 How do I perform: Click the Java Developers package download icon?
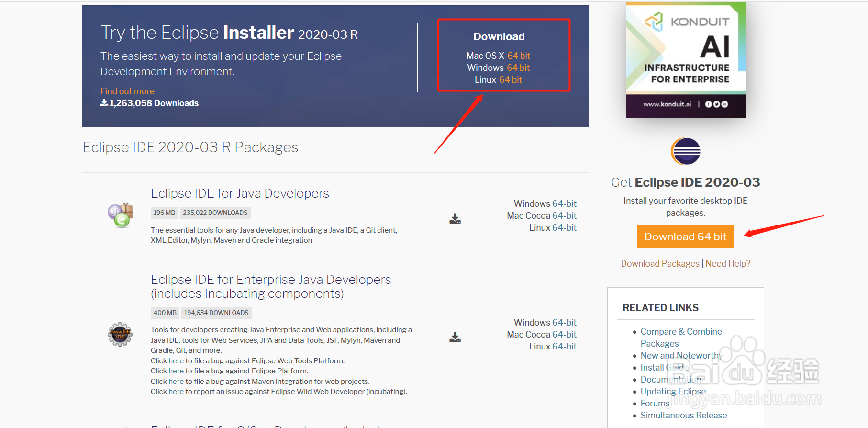click(455, 219)
